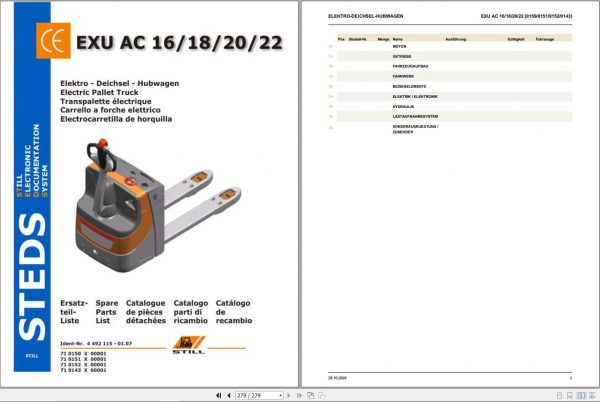This screenshot has width=600, height=402.
Task: Select the BEDIENELEMENTE entry text
Action: click(x=409, y=86)
